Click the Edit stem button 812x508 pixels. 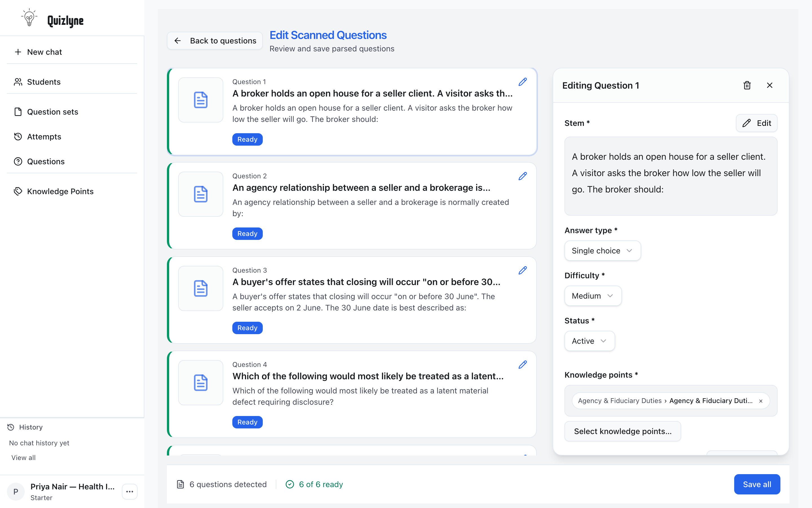[756, 123]
